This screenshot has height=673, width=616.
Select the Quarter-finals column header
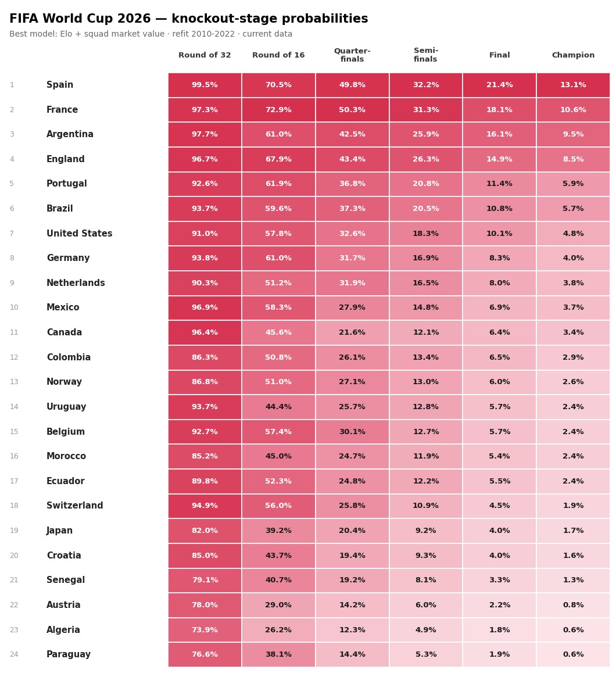click(352, 55)
